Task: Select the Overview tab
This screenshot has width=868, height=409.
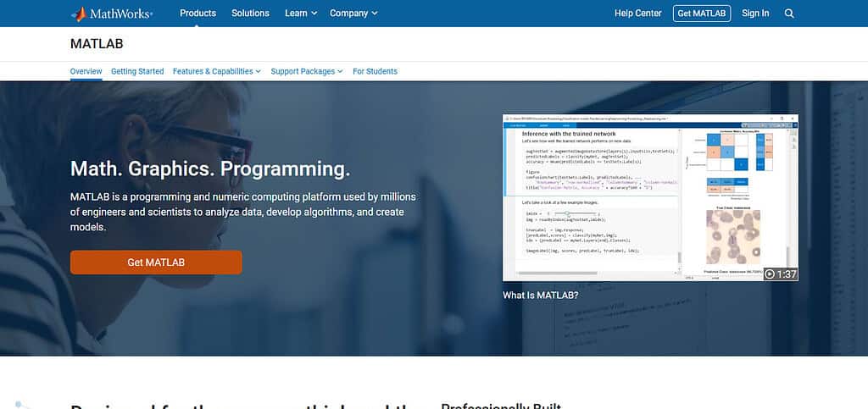Action: click(86, 71)
